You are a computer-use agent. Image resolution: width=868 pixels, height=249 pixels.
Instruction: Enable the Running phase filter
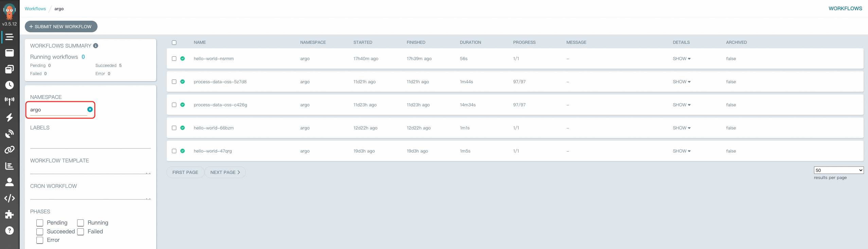[81, 223]
